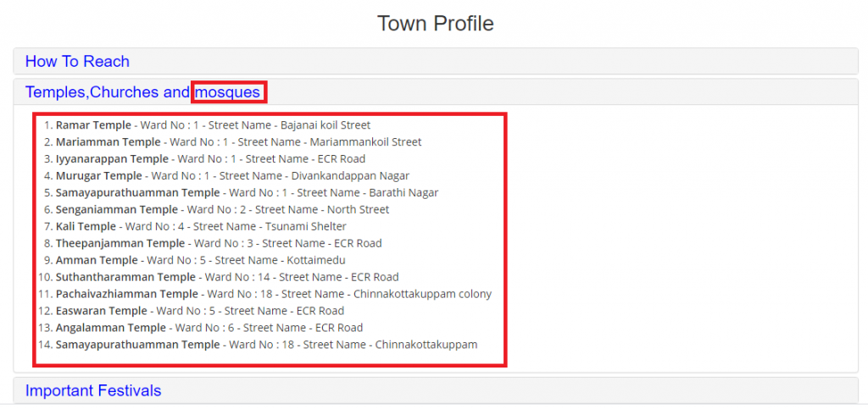Click the Pachaivazhiamman Temple entry
The height and width of the screenshot is (409, 868).
tap(274, 294)
